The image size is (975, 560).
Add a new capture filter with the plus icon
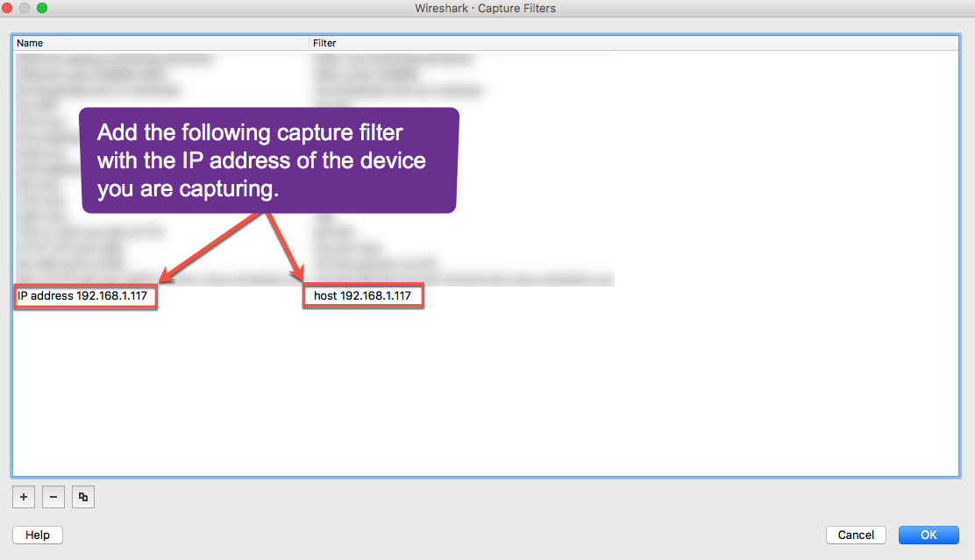[23, 496]
